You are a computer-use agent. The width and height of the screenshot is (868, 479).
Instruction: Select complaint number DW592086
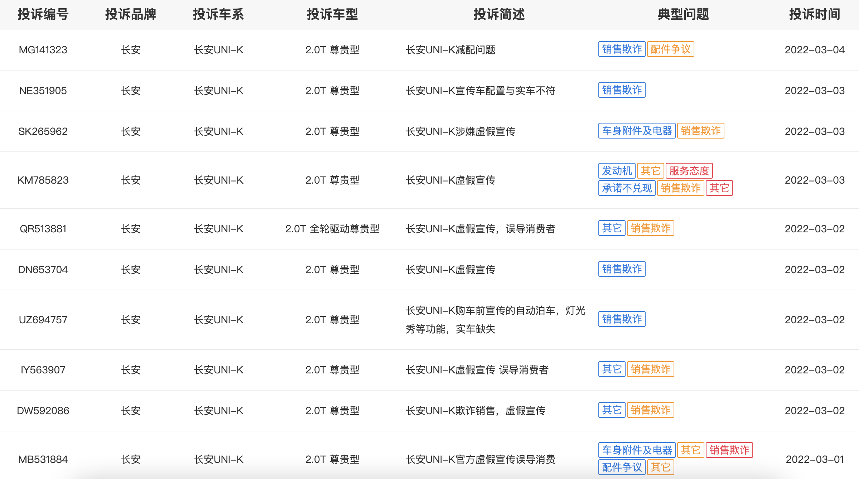click(x=43, y=411)
